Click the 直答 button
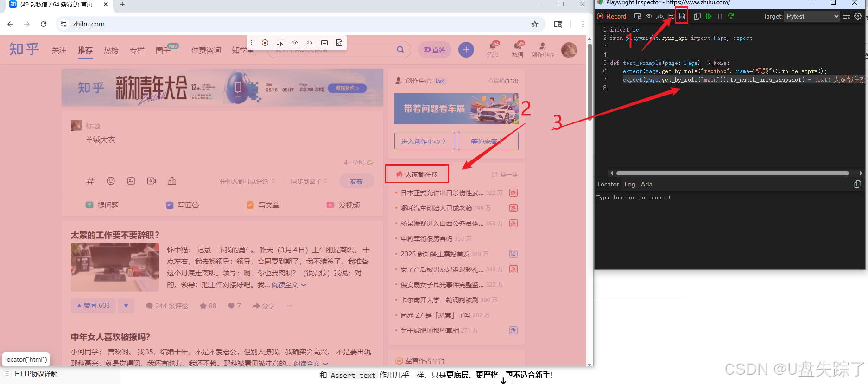 435,50
